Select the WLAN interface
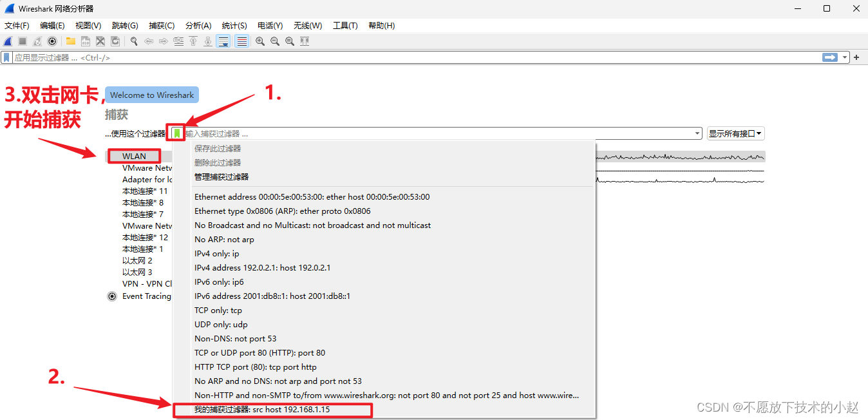 tap(134, 156)
